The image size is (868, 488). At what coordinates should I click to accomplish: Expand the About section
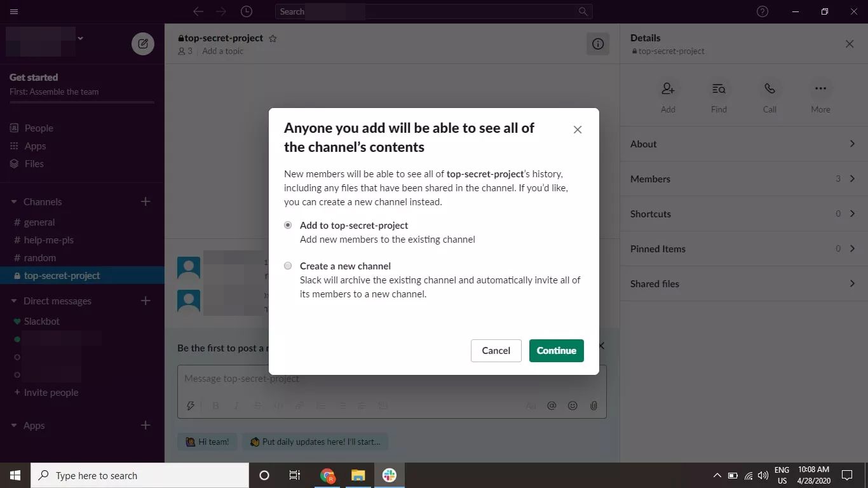click(744, 144)
